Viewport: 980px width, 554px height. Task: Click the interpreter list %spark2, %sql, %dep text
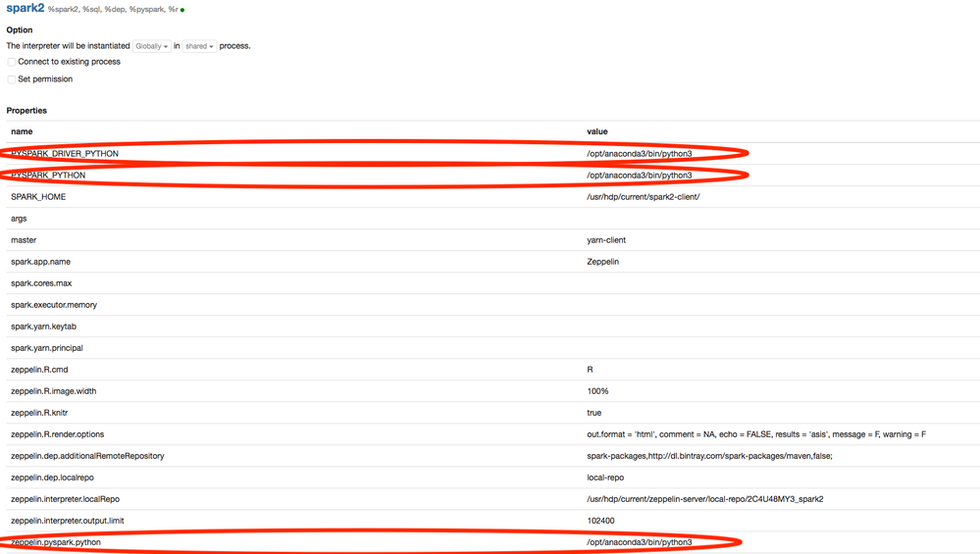[113, 10]
